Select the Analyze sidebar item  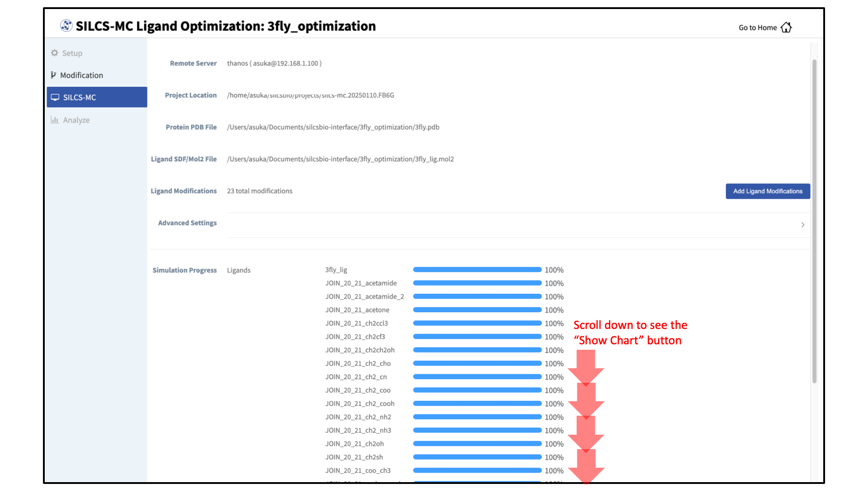76,120
